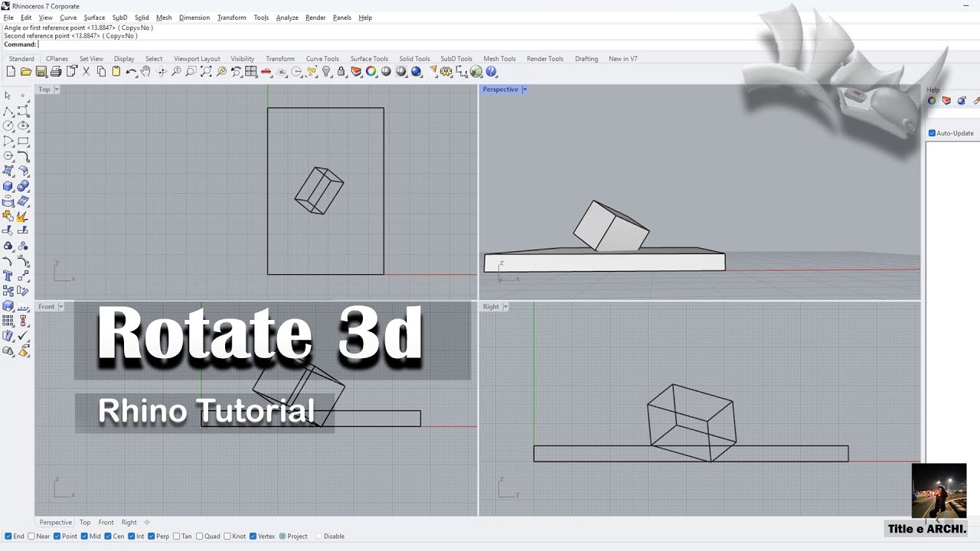Open Help with the question mark icon
Image resolution: width=980 pixels, height=551 pixels.
coord(492,71)
